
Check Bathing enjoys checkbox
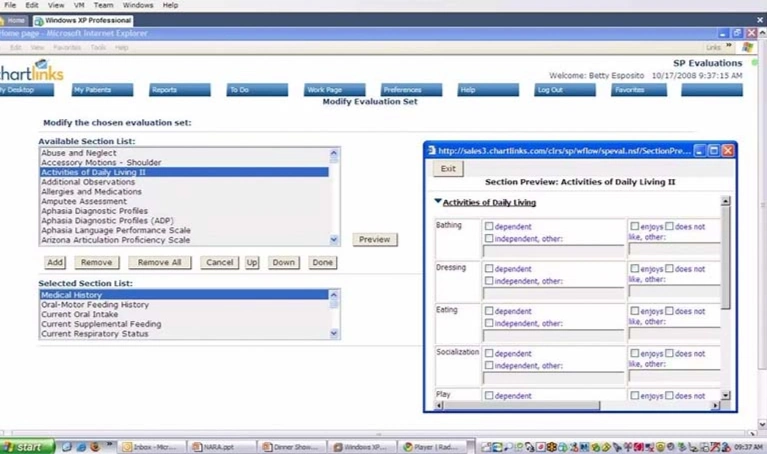634,226
